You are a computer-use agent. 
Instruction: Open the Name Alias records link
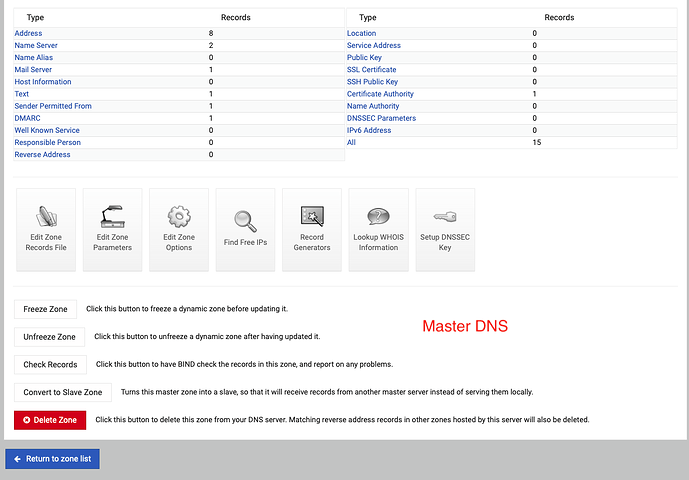33,58
